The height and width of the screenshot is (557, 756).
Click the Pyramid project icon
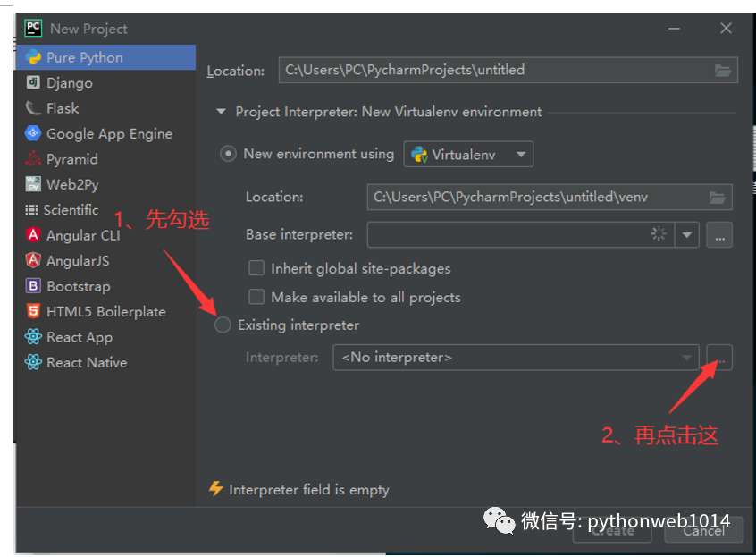[x=33, y=158]
